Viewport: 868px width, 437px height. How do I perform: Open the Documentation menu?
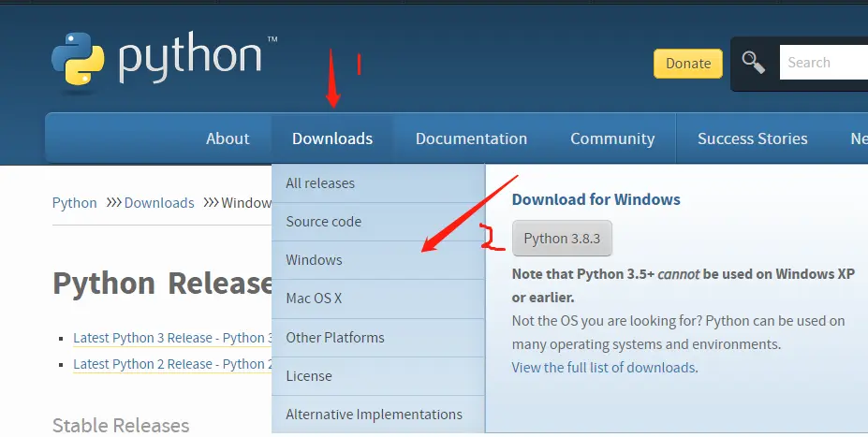pos(471,138)
